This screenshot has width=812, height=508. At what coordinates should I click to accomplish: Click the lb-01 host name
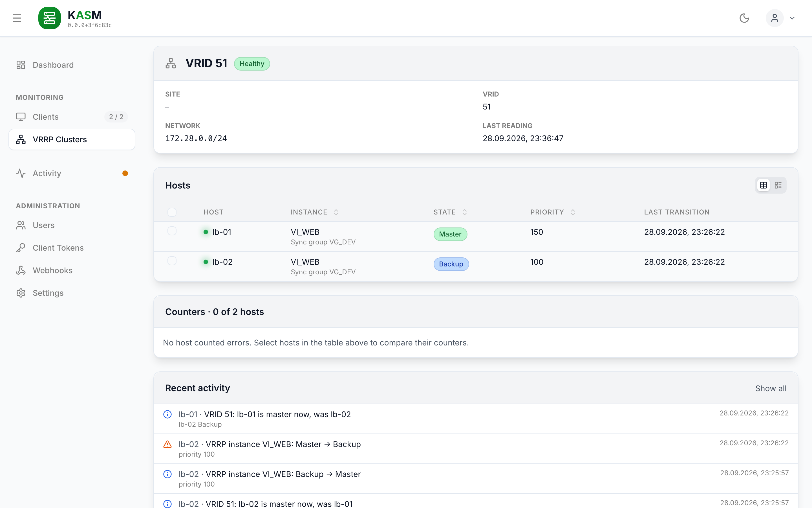(x=222, y=232)
